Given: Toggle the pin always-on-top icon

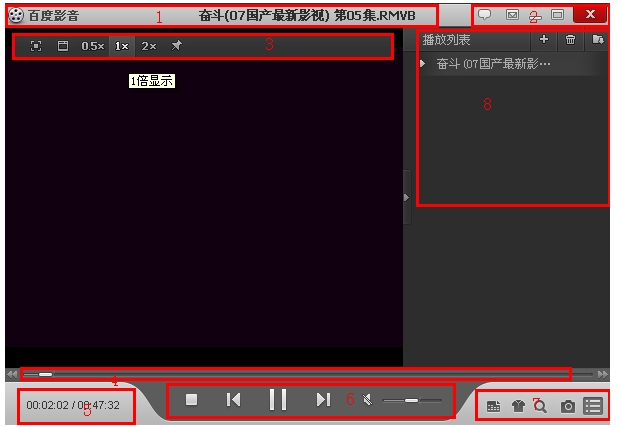Looking at the screenshot, I should tap(177, 46).
